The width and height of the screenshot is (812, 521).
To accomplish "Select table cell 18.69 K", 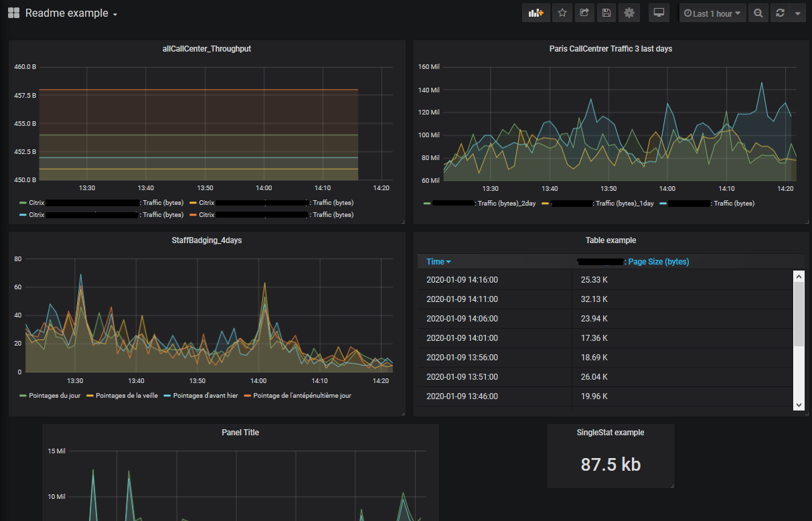I will point(594,358).
